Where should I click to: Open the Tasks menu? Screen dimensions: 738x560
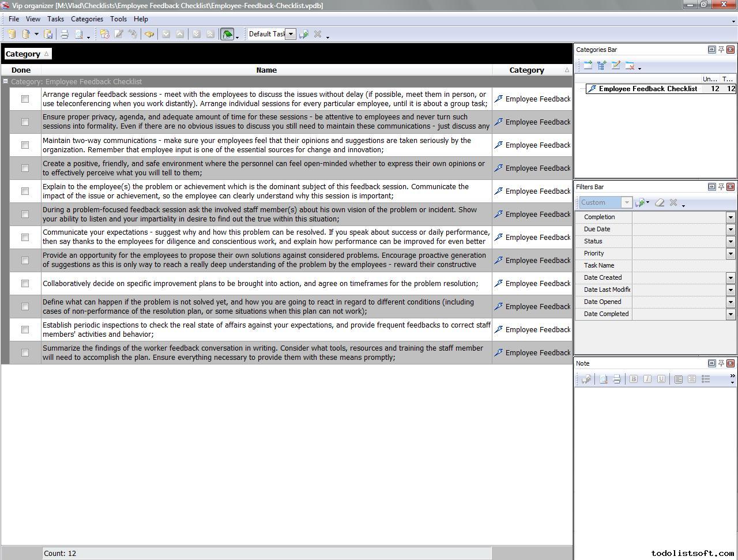(x=55, y=19)
